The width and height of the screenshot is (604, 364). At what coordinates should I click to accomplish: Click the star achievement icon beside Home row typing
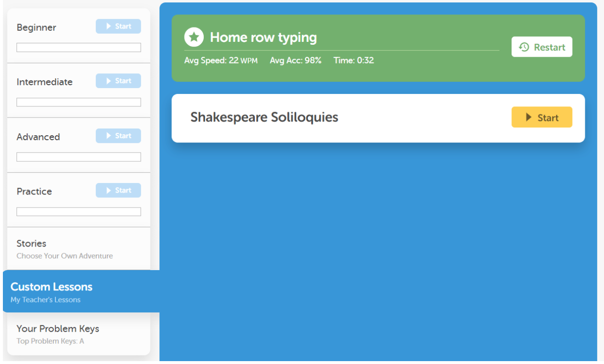pyautogui.click(x=194, y=37)
